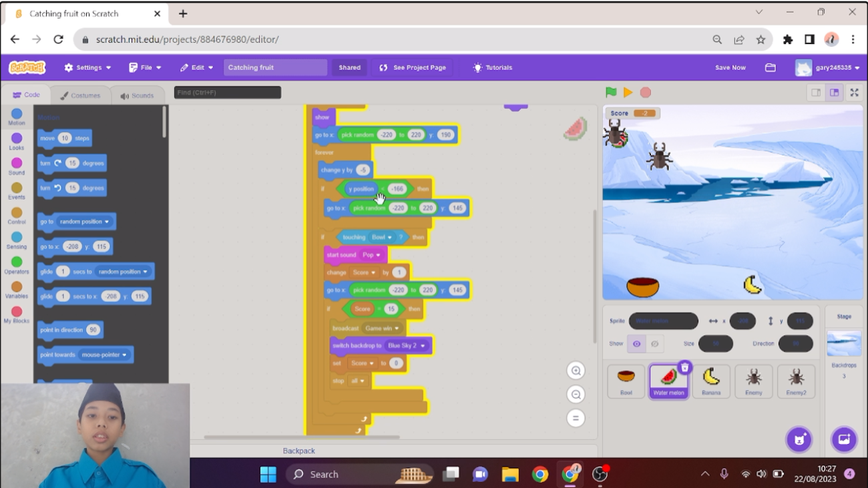Choose a new backdrop with the backdrop icon

tap(843, 439)
